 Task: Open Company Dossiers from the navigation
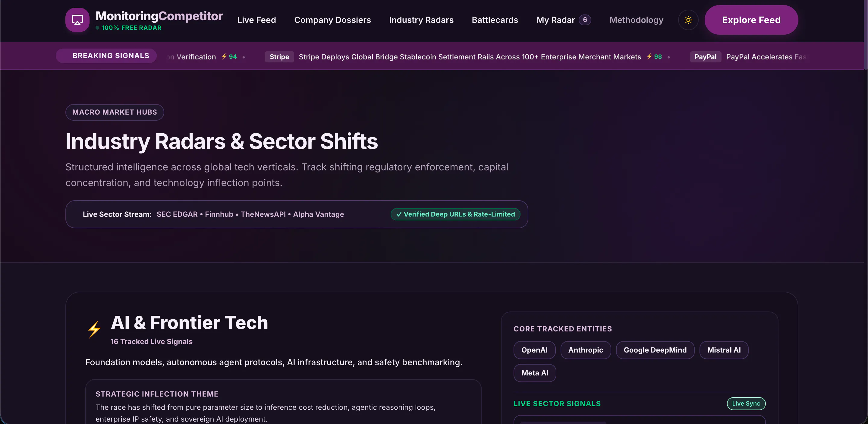332,20
